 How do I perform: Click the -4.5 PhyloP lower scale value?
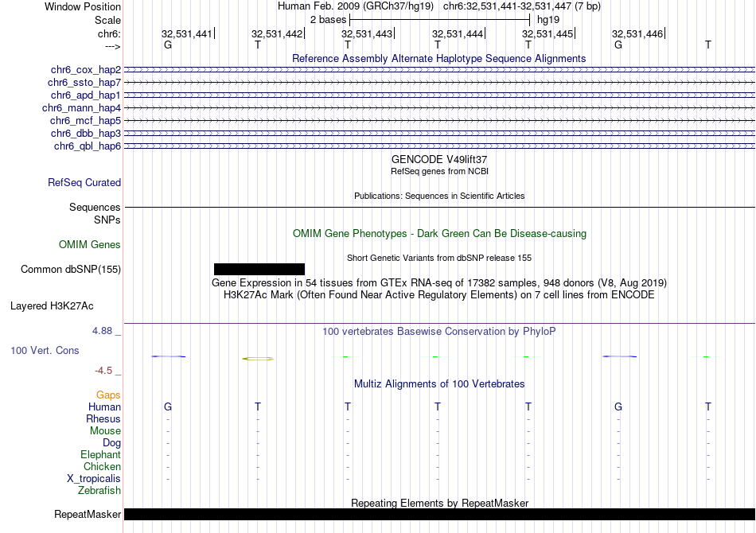point(103,371)
